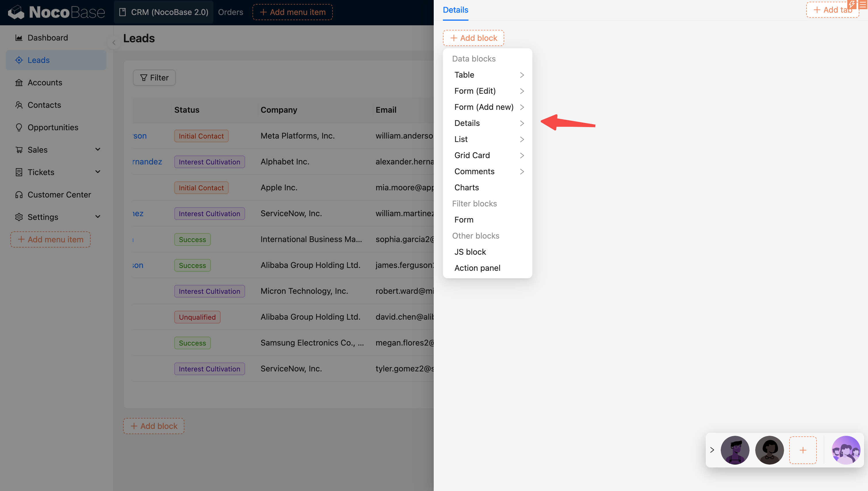Image resolution: width=868 pixels, height=491 pixels.
Task: Pick JS block from Other blocks
Action: [x=470, y=252]
